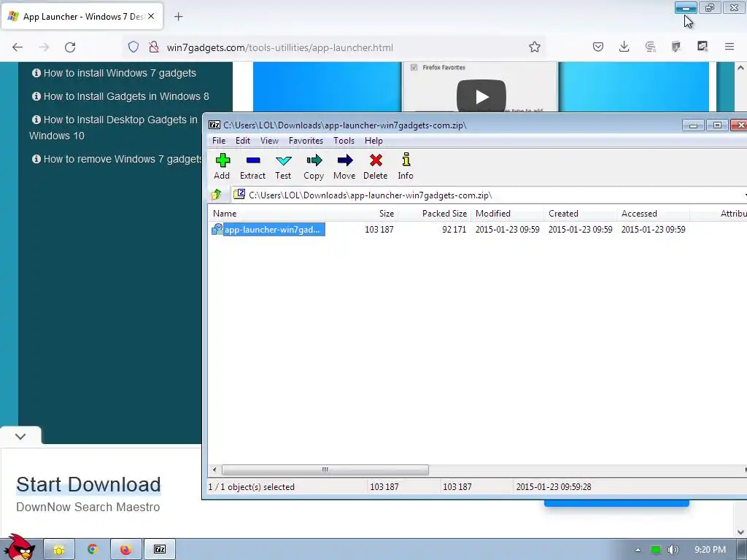The image size is (747, 560).
Task: Sort by the Size column header
Action: pos(361,214)
